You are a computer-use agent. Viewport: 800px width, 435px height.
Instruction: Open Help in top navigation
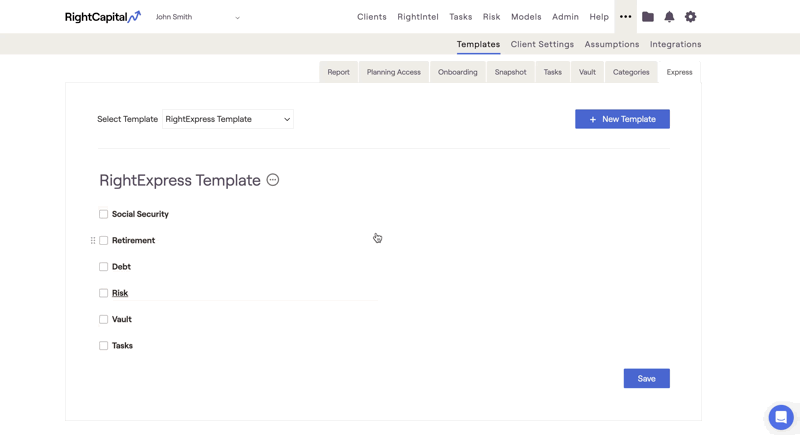pos(599,17)
